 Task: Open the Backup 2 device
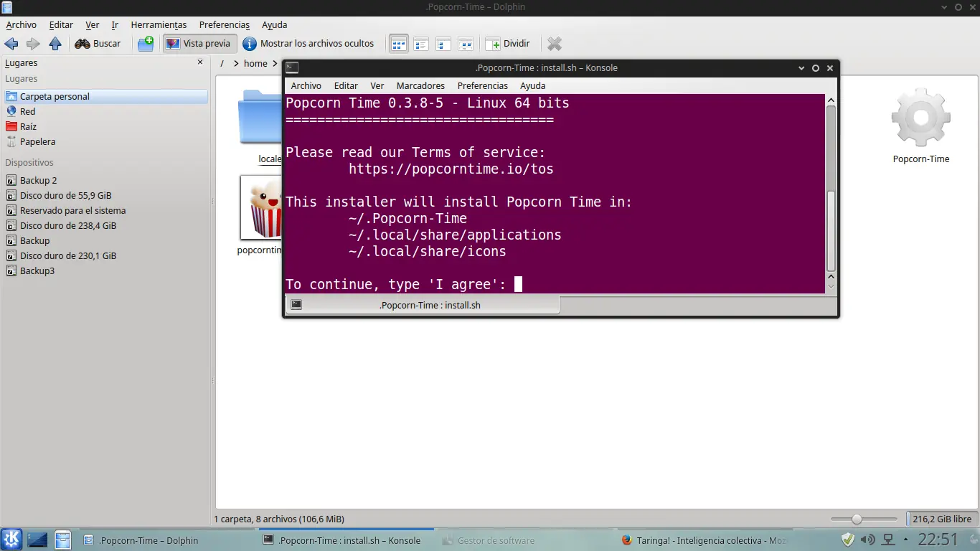pos(105,180)
